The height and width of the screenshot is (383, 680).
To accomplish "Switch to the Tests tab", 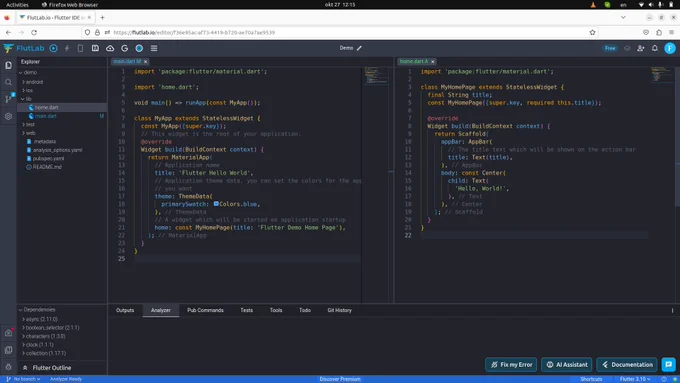I will 246,311.
